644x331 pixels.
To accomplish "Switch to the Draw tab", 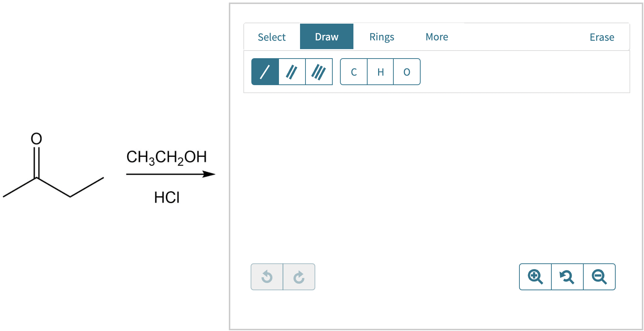I will [x=326, y=36].
